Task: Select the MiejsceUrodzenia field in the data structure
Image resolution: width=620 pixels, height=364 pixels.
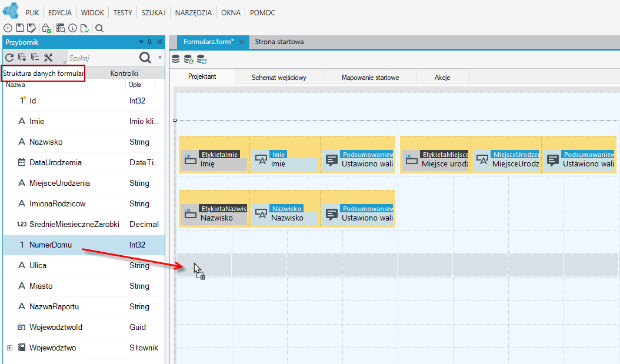Action: pyautogui.click(x=84, y=183)
